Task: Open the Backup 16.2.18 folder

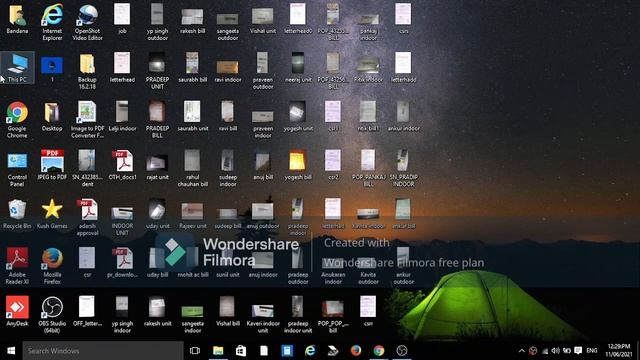Action: pos(87,71)
